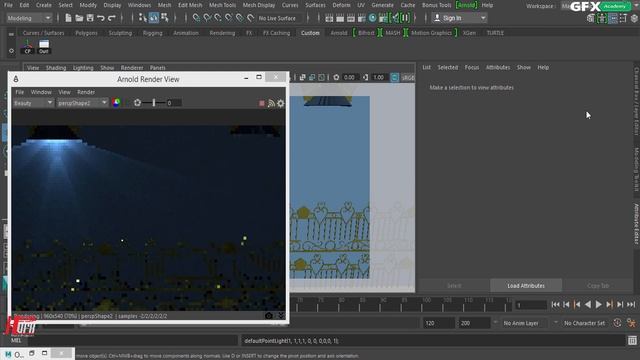The height and width of the screenshot is (360, 640).
Task: Play the animation forward
Action: [598, 304]
